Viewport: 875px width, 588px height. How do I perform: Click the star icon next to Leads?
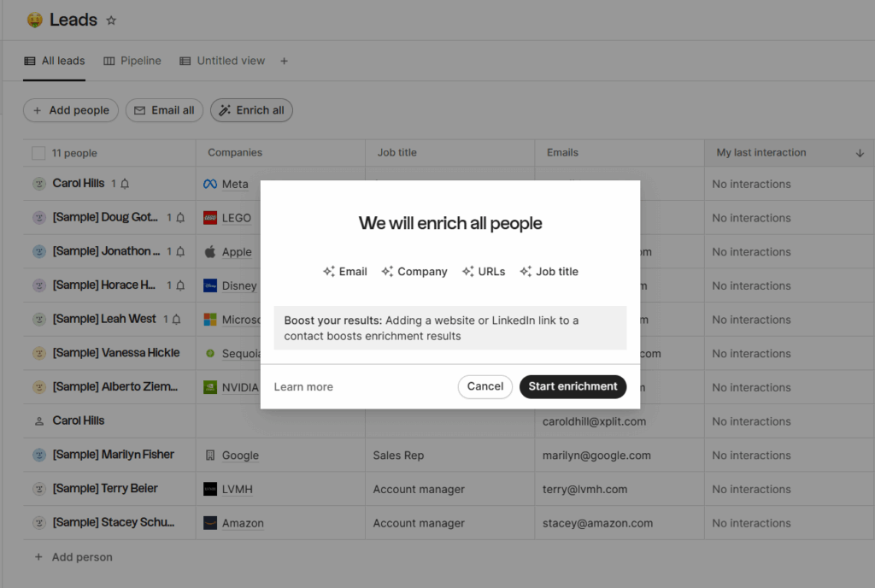111,21
